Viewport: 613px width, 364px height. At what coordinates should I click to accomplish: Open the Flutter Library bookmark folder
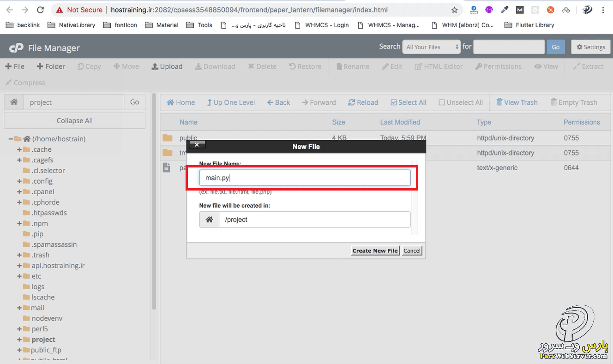click(x=529, y=25)
